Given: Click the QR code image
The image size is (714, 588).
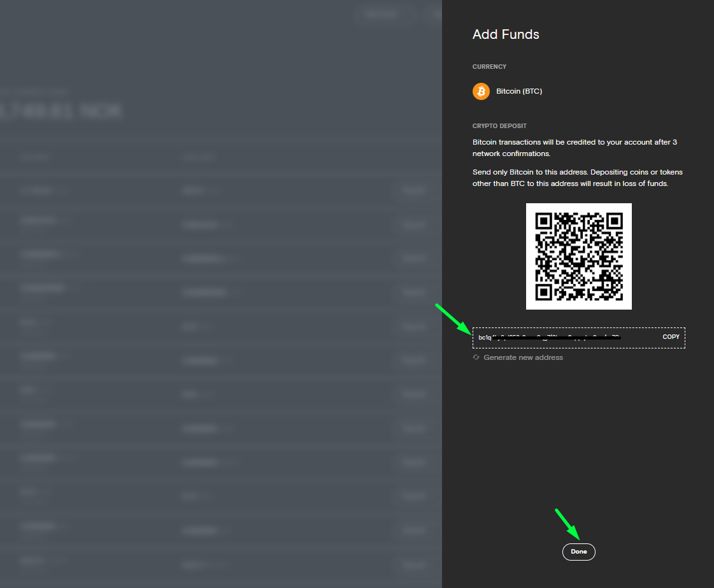Looking at the screenshot, I should click(578, 256).
